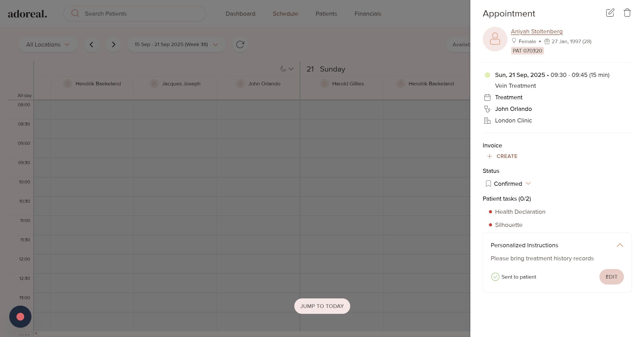The image size is (644, 337).
Task: Open the Financials menu item
Action: coord(368,14)
